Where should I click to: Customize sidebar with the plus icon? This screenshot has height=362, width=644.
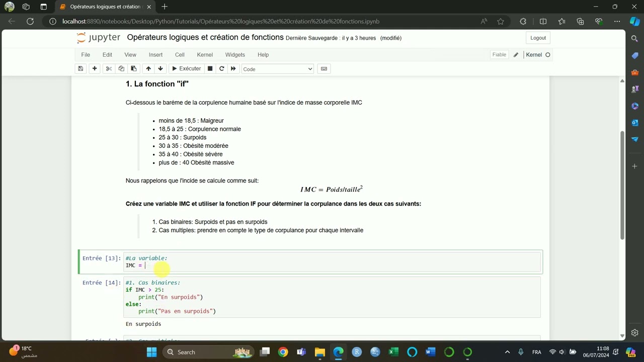[634, 166]
